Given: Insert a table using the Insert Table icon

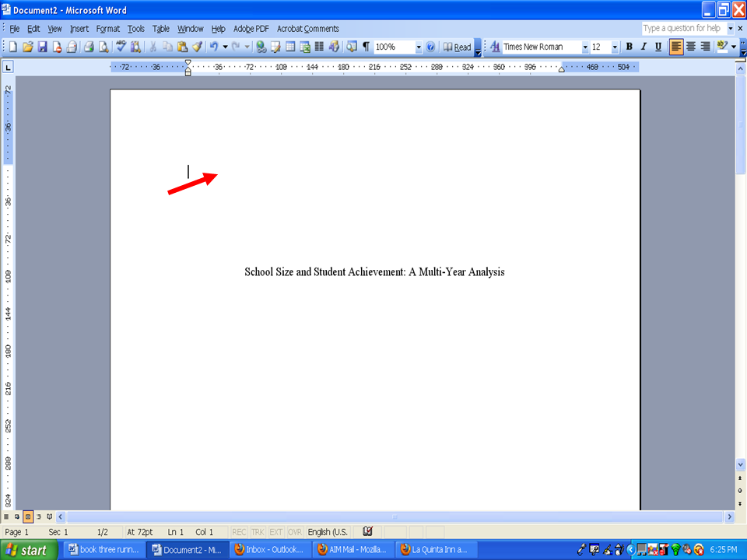Looking at the screenshot, I should pyautogui.click(x=290, y=47).
